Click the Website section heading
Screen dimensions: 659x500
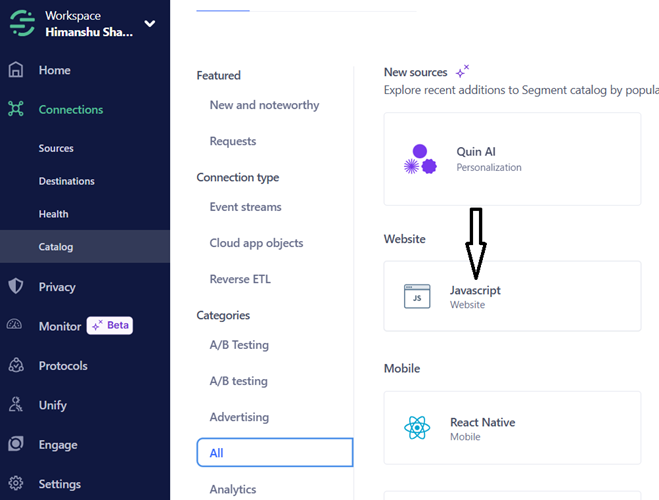pos(404,239)
